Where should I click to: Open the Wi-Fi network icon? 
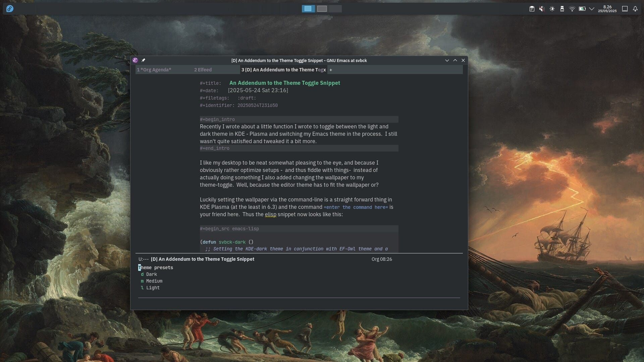coord(572,9)
